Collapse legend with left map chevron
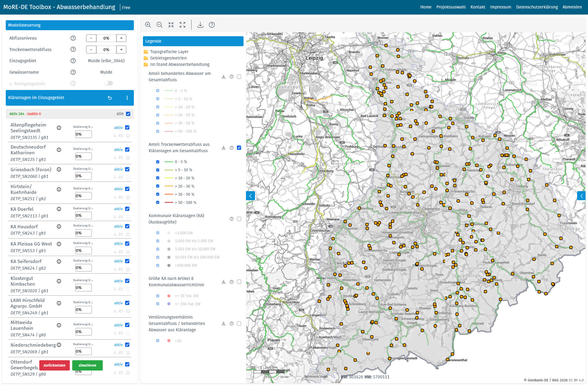This screenshot has width=588, height=385. pos(250,196)
